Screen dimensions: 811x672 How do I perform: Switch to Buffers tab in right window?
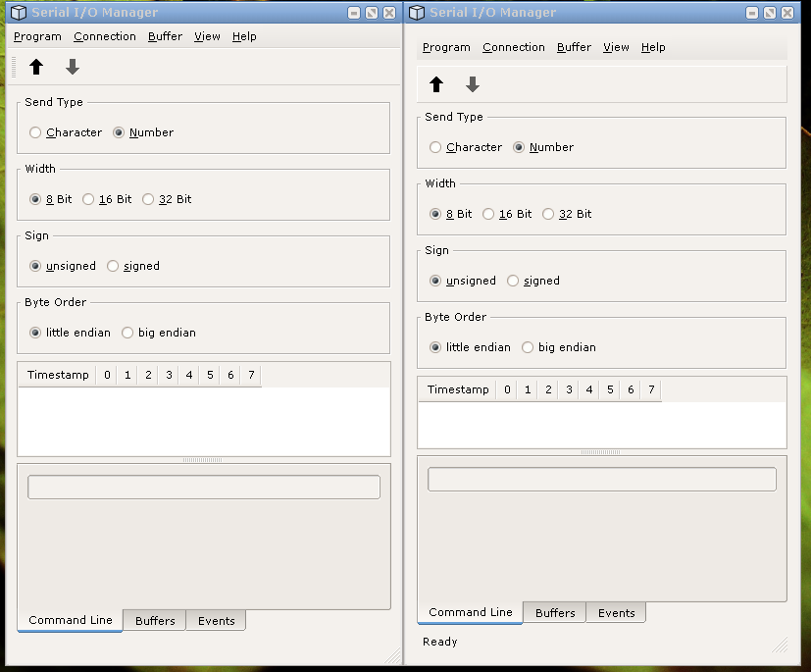pos(555,613)
